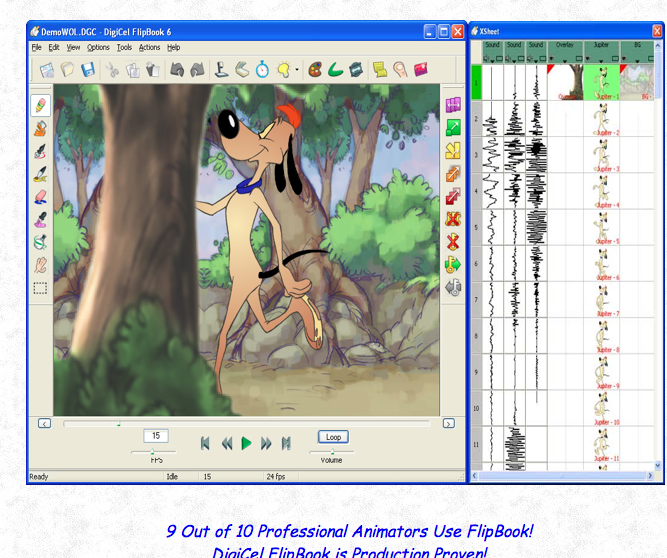Click the green arrow icon in right toolbar
Viewport: 667px width, 558px height.
coord(453,127)
